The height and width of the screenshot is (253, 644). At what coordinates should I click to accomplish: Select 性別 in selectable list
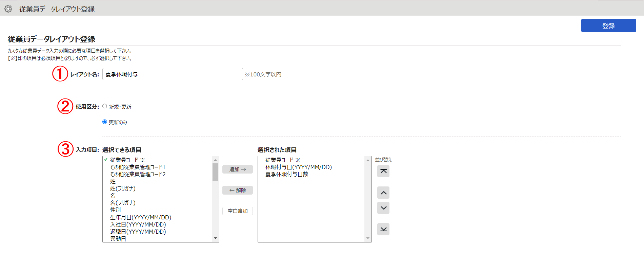pyautogui.click(x=115, y=210)
